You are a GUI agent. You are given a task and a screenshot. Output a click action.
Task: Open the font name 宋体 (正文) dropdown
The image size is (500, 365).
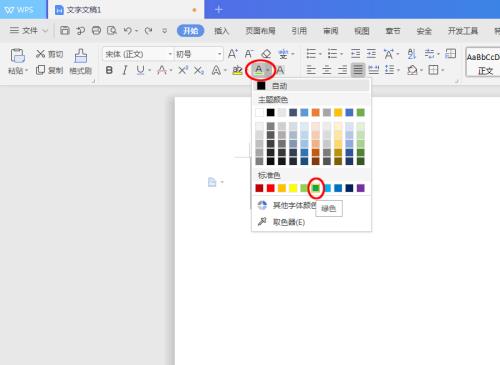170,54
